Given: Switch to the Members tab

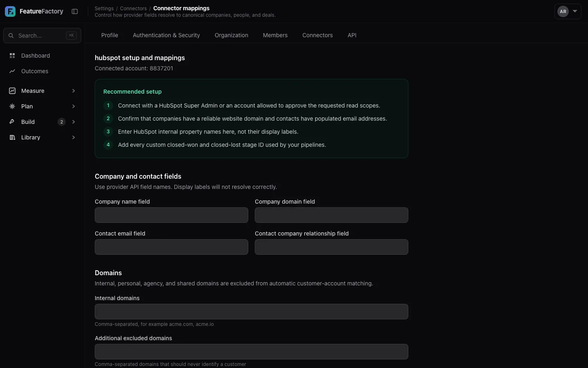Looking at the screenshot, I should coord(275,35).
